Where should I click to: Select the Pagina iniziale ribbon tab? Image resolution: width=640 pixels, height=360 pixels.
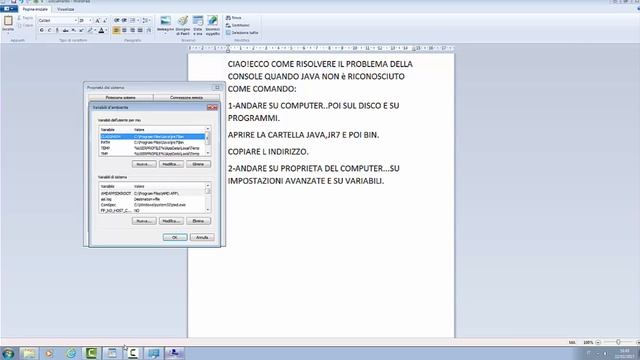tap(35, 9)
